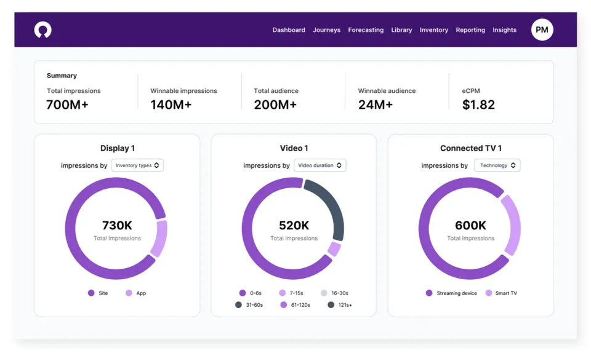Click the 600K total in Connected TV chart

point(471,225)
